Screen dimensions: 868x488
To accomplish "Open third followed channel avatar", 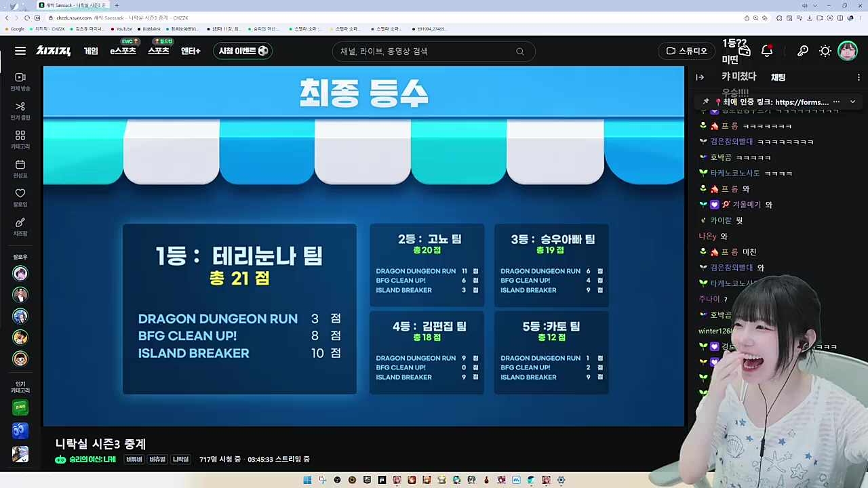I will pyautogui.click(x=20, y=316).
